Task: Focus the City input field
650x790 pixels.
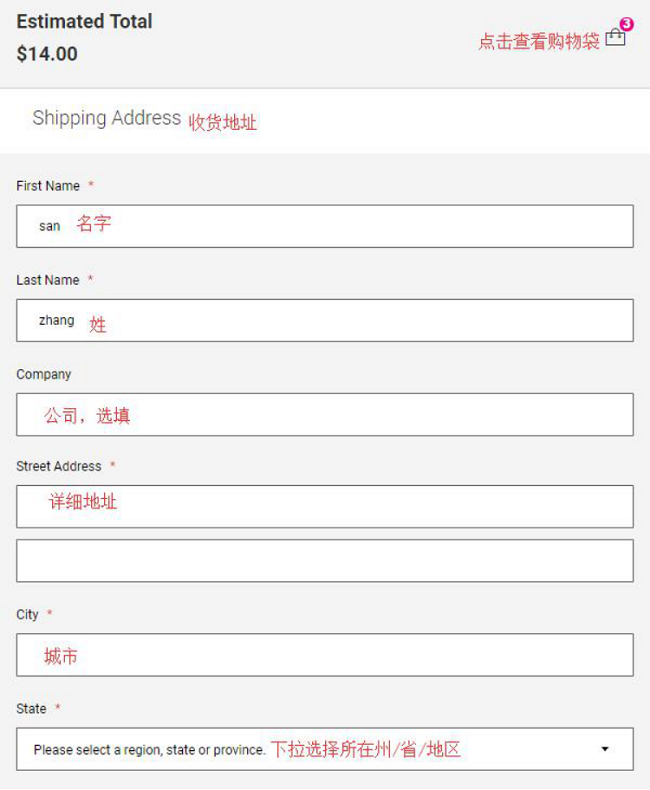Action: [324, 655]
